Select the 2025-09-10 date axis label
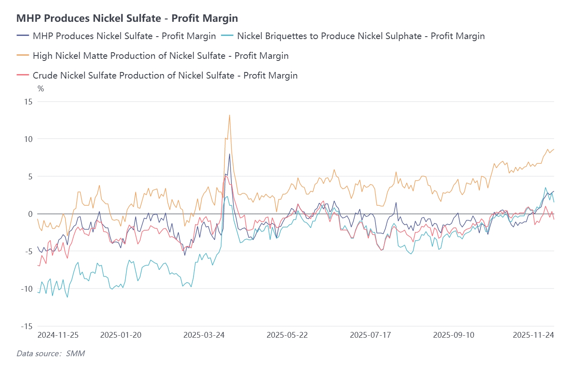 [453, 335]
